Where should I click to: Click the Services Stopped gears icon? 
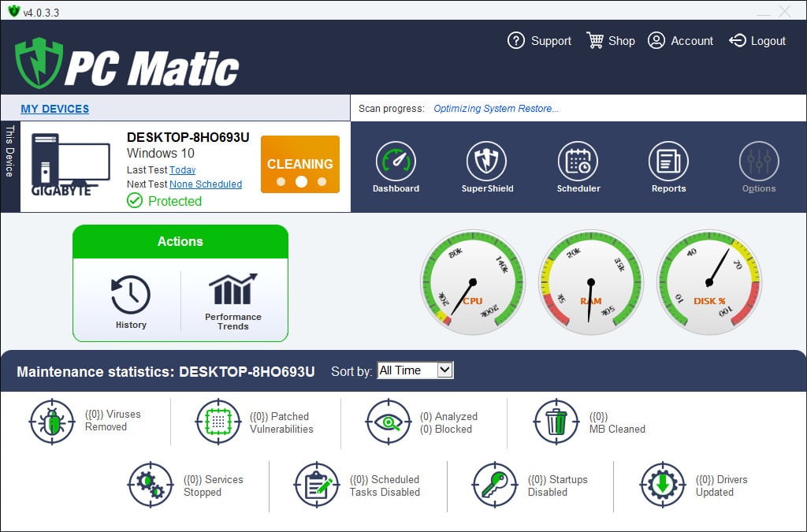coord(151,485)
